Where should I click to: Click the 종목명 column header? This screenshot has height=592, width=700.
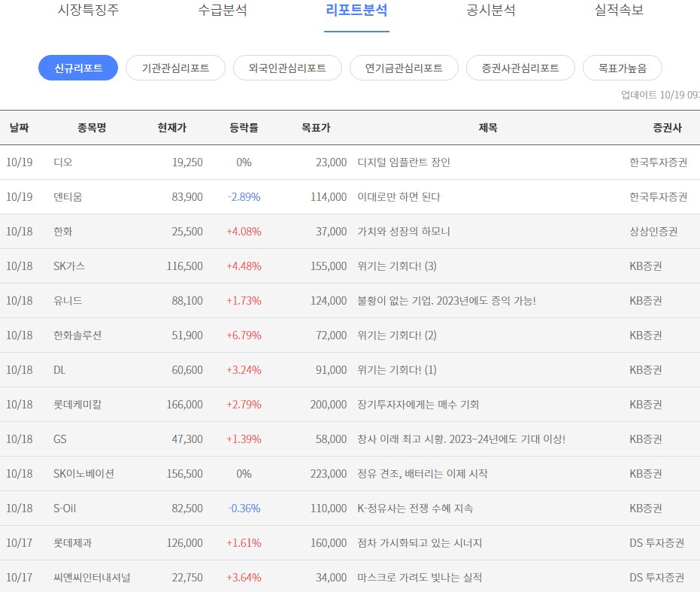92,128
